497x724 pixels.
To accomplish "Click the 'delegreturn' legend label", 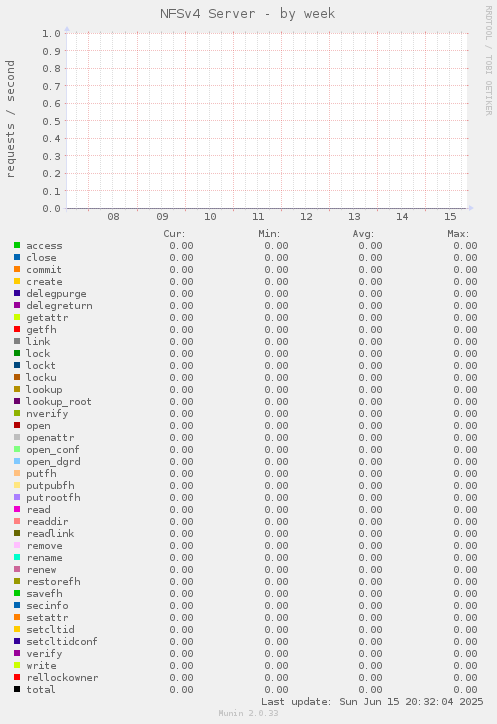I will 59,306.
